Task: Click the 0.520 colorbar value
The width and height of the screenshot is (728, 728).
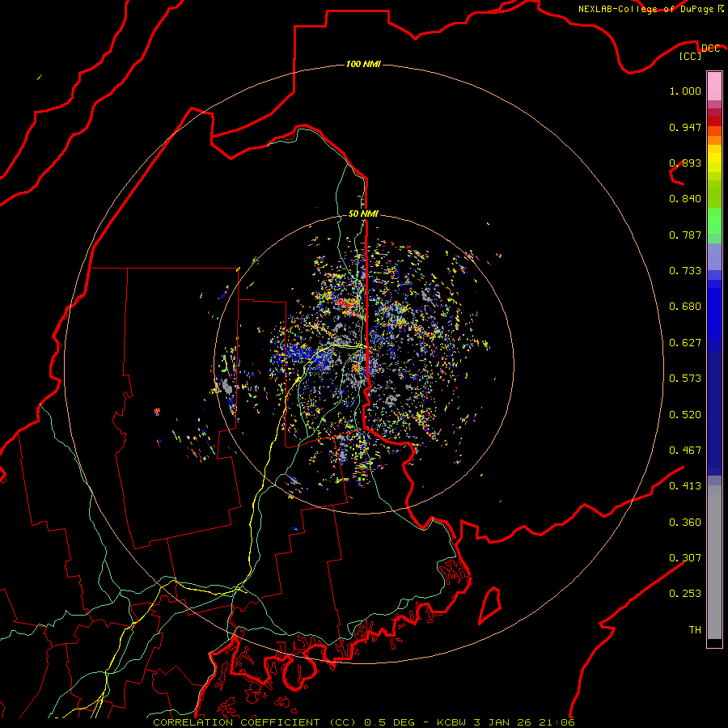Action: click(x=685, y=415)
